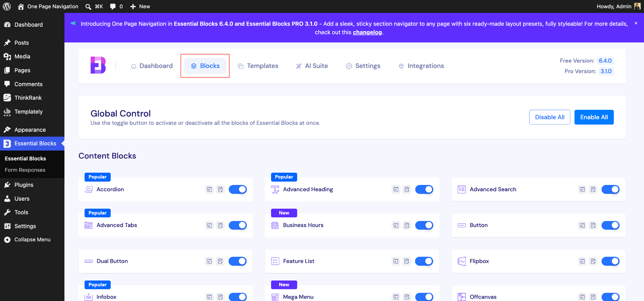The height and width of the screenshot is (301, 644).
Task: Click the New button in admin bar
Action: (x=140, y=6)
